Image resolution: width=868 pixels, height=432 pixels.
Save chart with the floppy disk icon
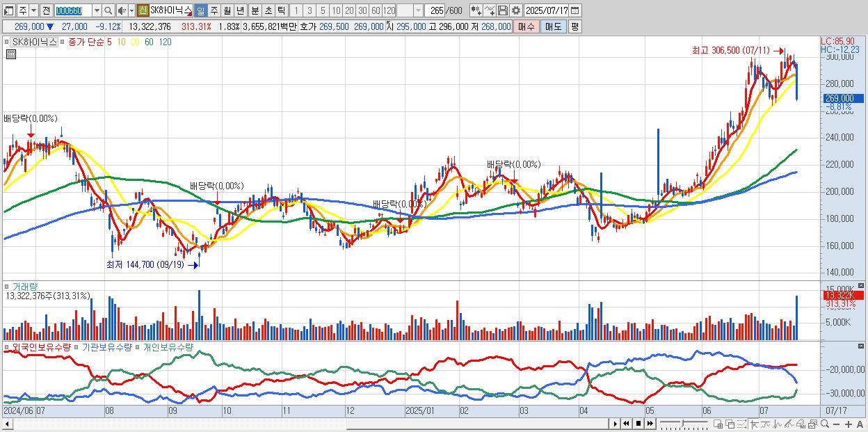click(x=503, y=10)
